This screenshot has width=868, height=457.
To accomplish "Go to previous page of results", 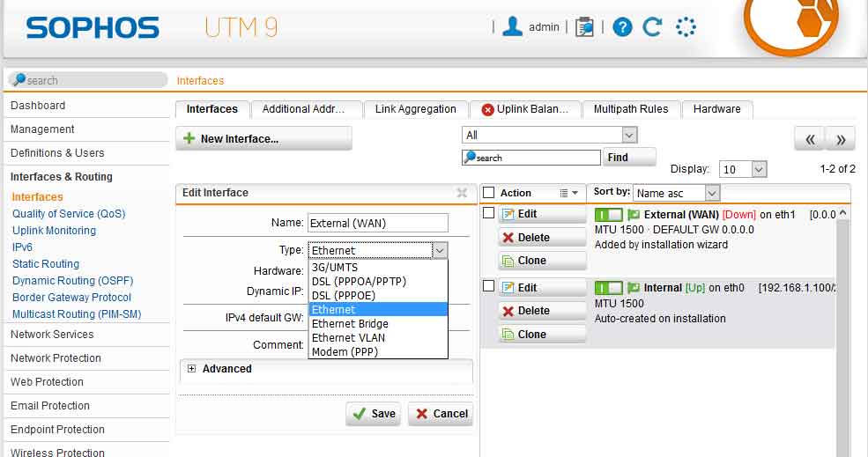I will tap(810, 139).
